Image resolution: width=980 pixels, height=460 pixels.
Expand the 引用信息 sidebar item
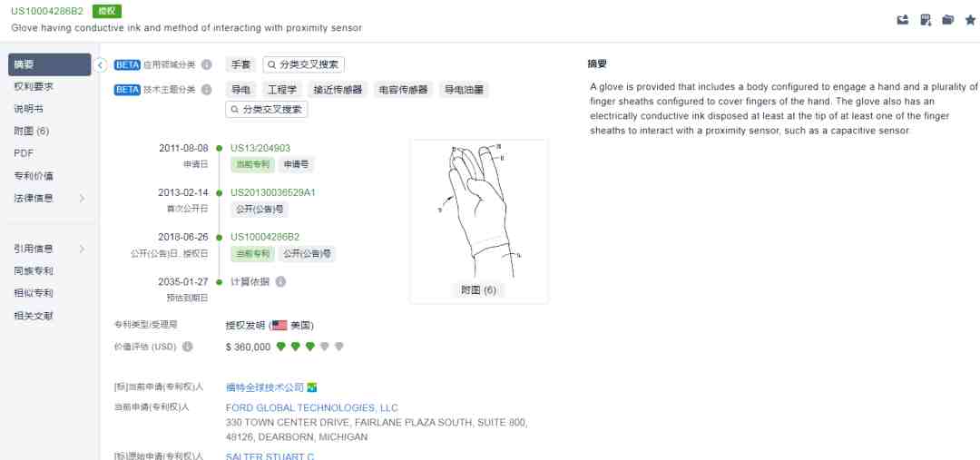[49, 249]
